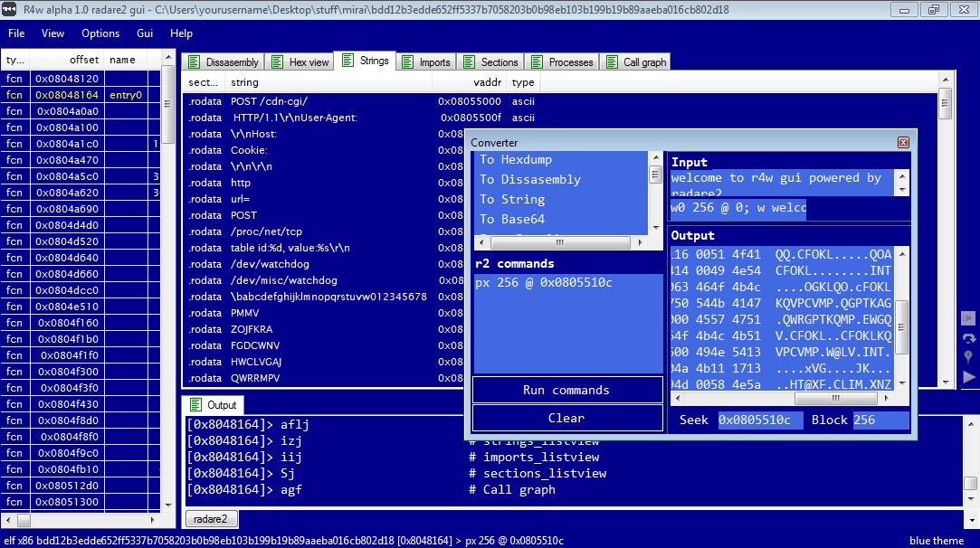Select the '/dev/watchdog' string row
980x548 pixels.
(x=325, y=264)
